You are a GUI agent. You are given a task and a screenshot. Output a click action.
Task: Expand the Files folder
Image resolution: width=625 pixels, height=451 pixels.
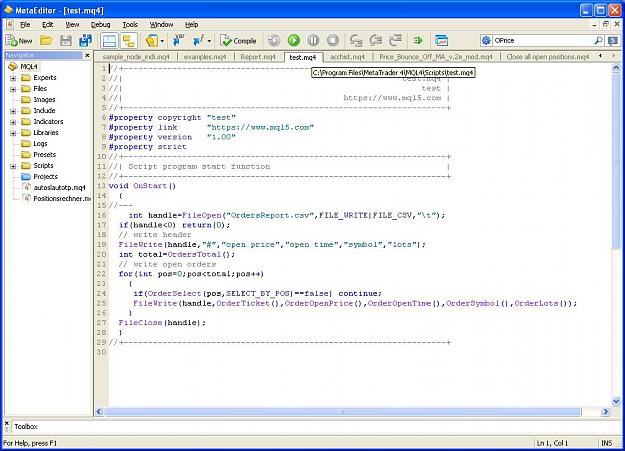(x=13, y=89)
